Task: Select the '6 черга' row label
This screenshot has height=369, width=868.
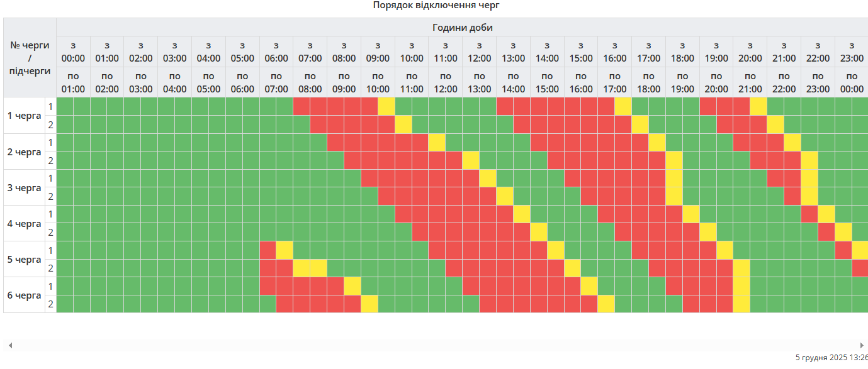Action: 24,295
